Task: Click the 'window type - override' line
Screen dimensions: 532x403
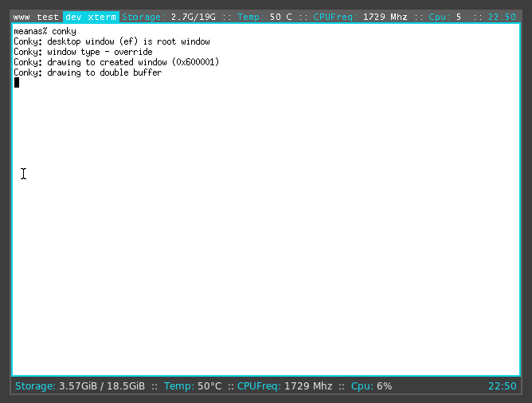Action: coord(83,52)
